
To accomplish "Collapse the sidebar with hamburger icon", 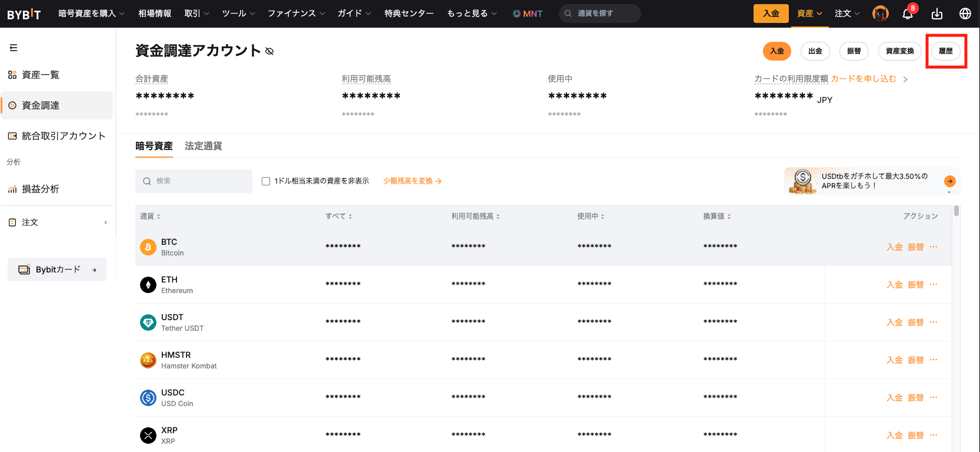I will [14, 48].
